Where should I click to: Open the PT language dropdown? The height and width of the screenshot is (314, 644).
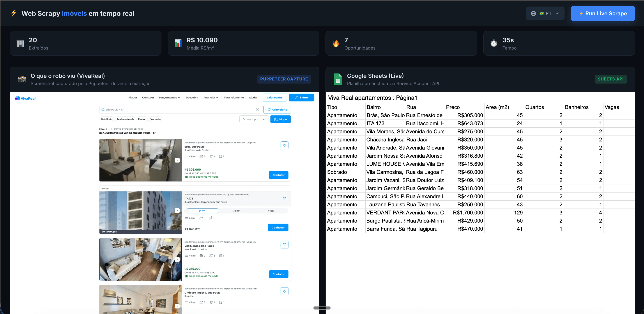[x=557, y=13]
